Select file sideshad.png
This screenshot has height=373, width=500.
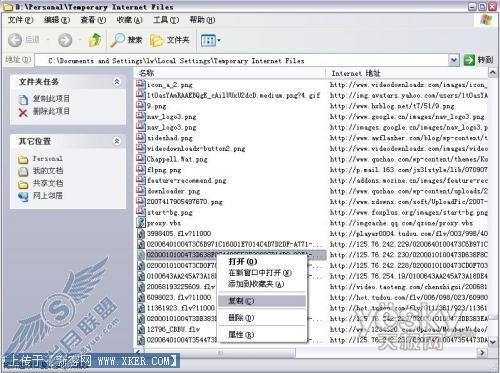(x=169, y=138)
